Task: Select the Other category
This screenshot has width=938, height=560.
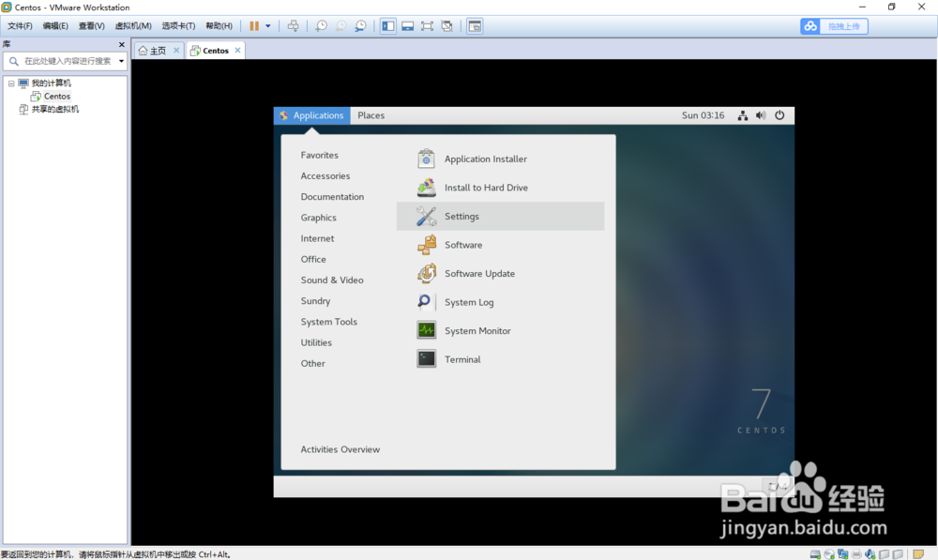Action: (x=313, y=364)
